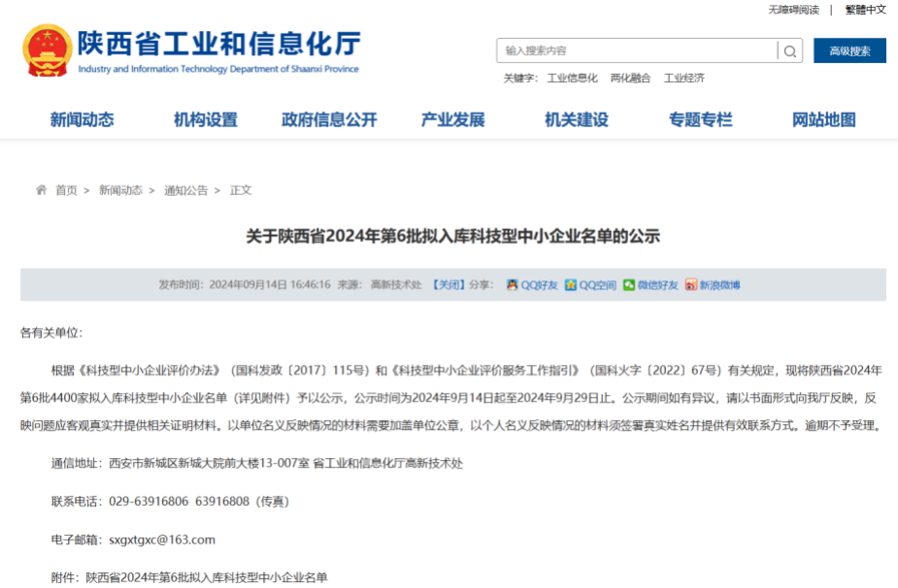Image resolution: width=898 pixels, height=588 pixels.
Task: Enable 无障碍阅读 accessibility mode
Action: [x=793, y=10]
